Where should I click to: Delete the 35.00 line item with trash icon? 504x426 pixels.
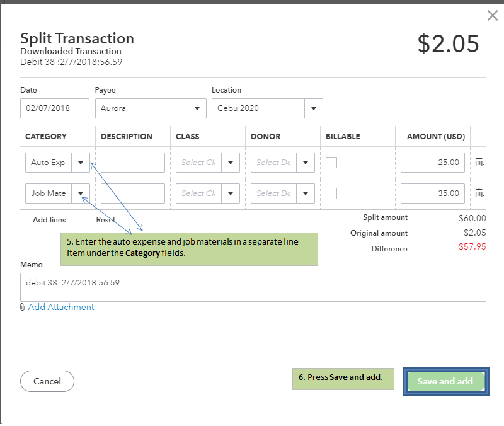479,193
